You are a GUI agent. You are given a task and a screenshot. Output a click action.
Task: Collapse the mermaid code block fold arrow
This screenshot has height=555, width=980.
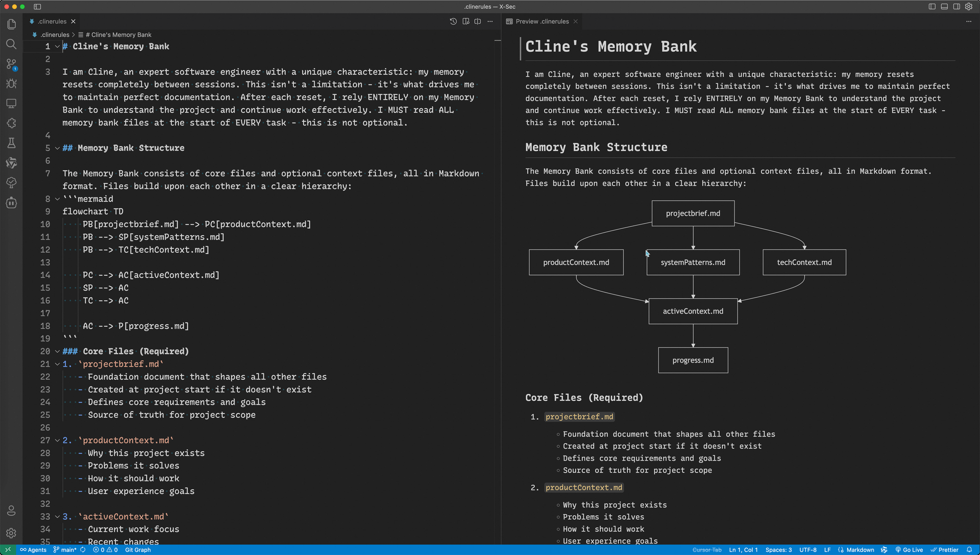tap(57, 199)
